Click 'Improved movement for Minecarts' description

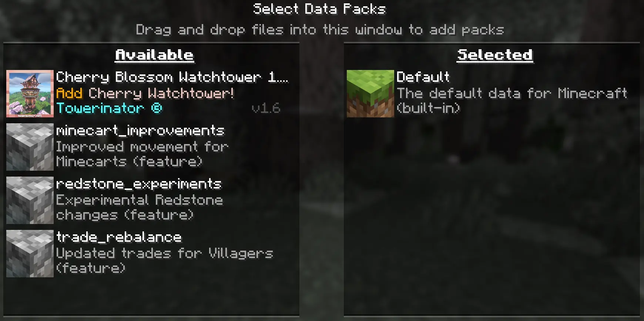pos(142,154)
